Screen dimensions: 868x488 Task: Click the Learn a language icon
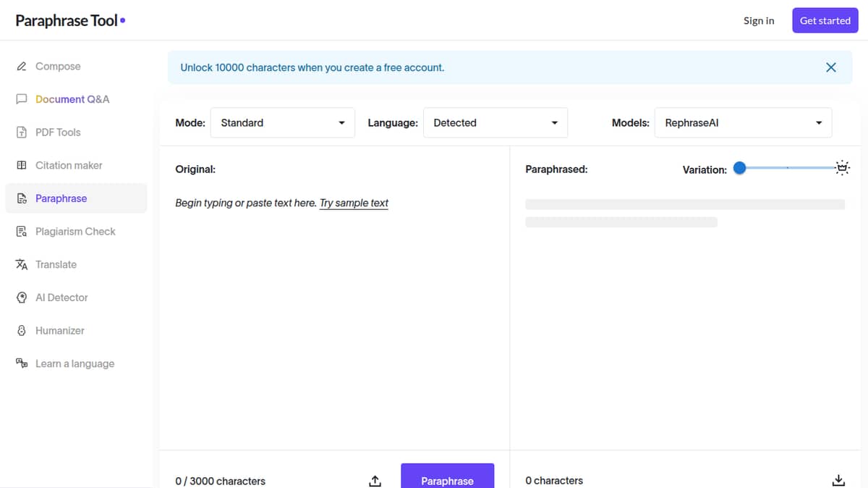22,363
